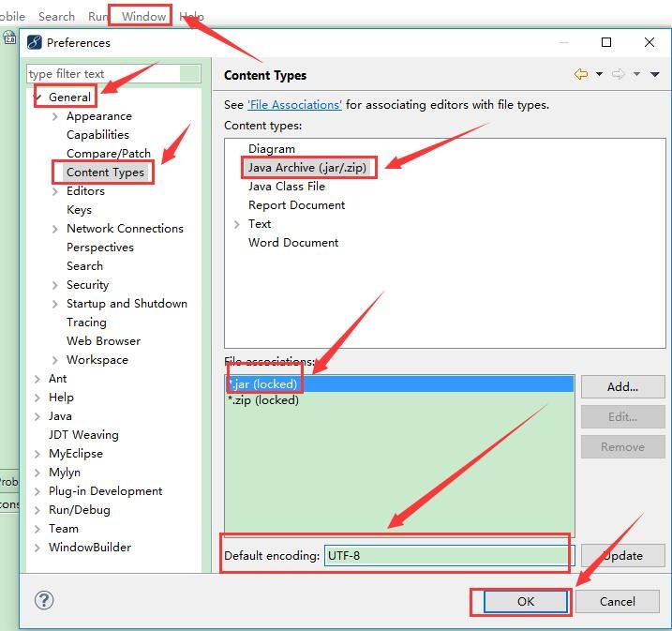The width and height of the screenshot is (672, 631).
Task: Expand the Plug-in Development node
Action: point(37,491)
